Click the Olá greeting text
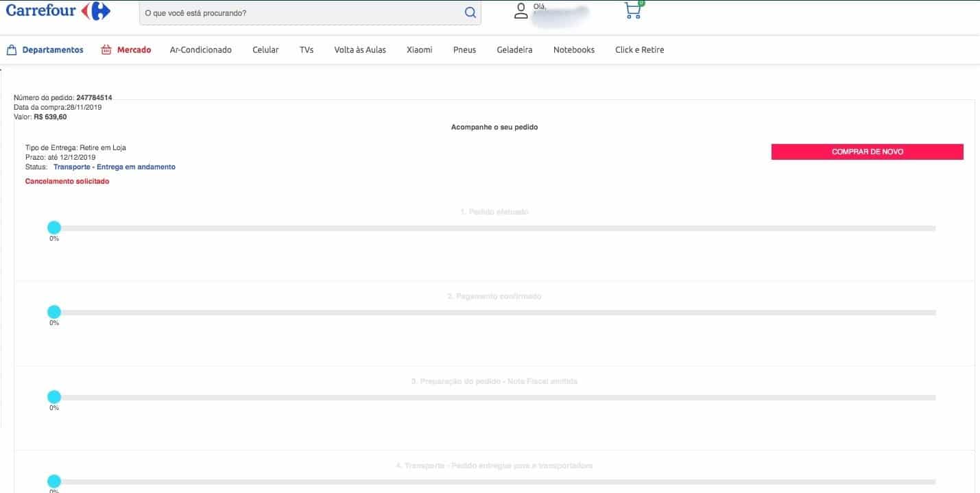This screenshot has height=493, width=980. [540, 6]
